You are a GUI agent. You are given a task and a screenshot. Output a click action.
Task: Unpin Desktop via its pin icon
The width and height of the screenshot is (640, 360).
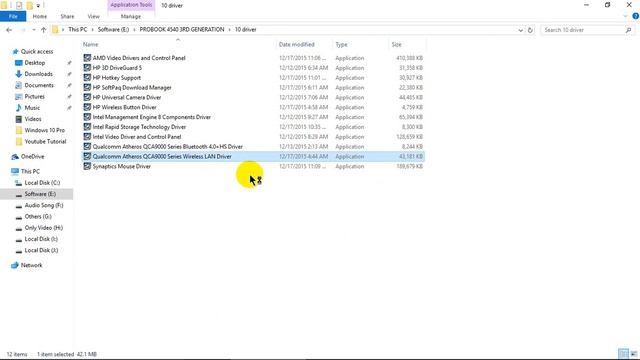coord(69,63)
